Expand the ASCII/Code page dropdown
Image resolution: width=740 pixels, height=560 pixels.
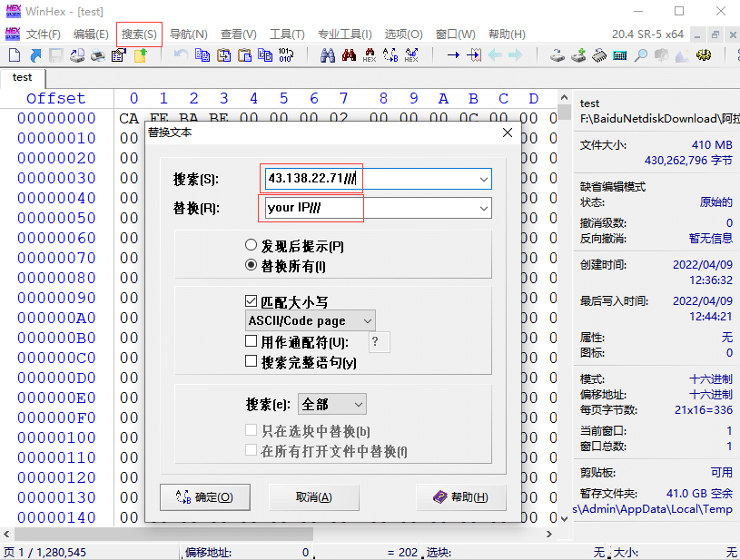[367, 321]
